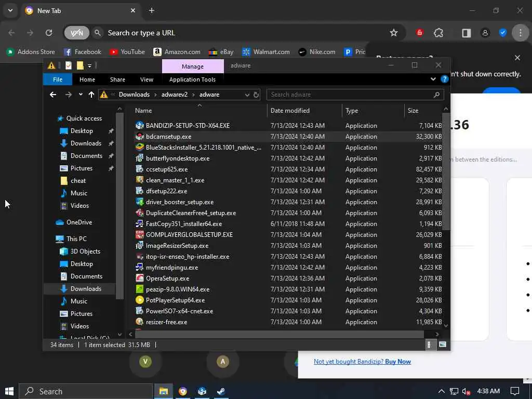Expand the ribbon with the chevron
The height and width of the screenshot is (399, 532).
[433, 79]
